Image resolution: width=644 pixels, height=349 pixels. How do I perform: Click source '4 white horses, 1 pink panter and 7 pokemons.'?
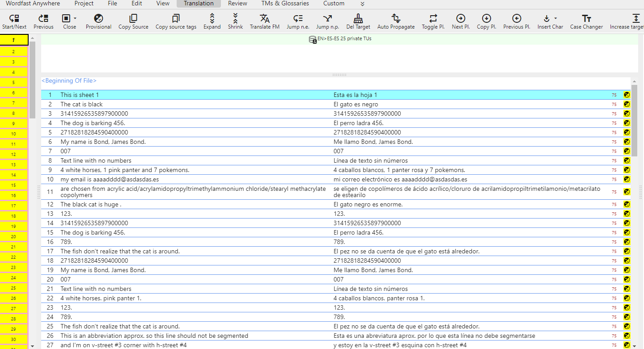click(x=125, y=170)
